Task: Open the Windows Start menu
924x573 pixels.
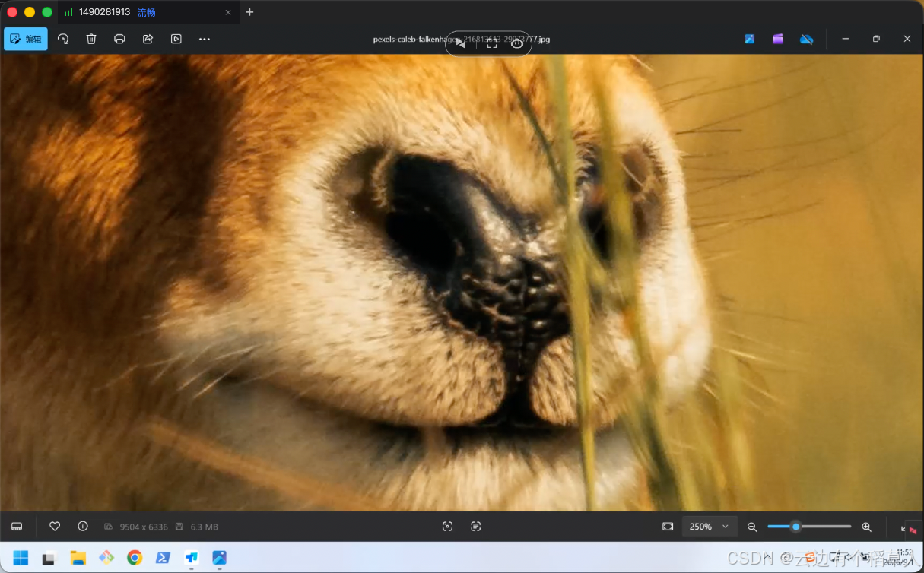Action: point(21,558)
